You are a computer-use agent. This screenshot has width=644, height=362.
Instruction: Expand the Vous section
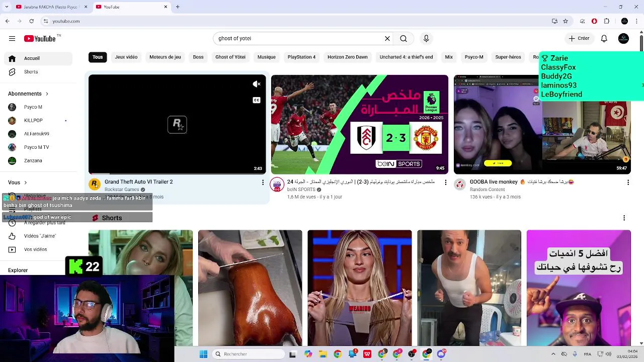[18, 183]
